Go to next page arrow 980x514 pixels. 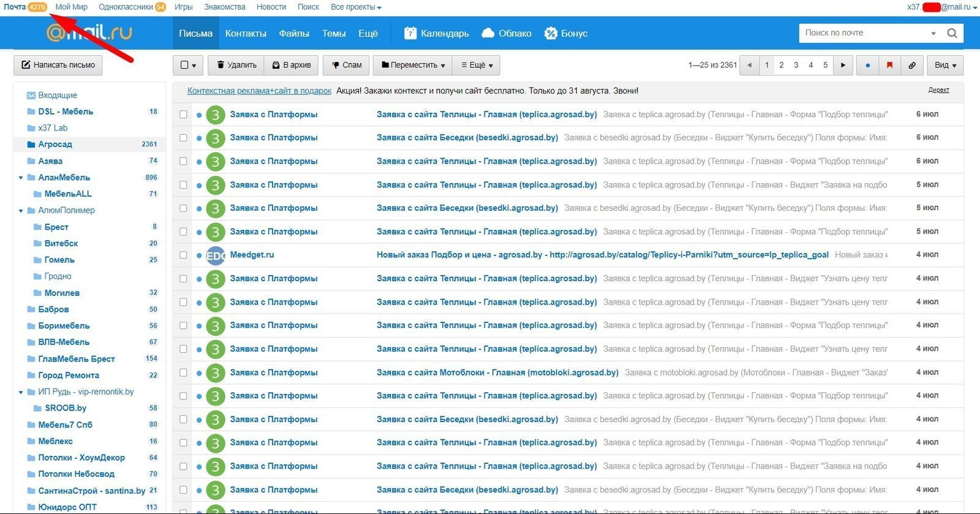[x=843, y=65]
